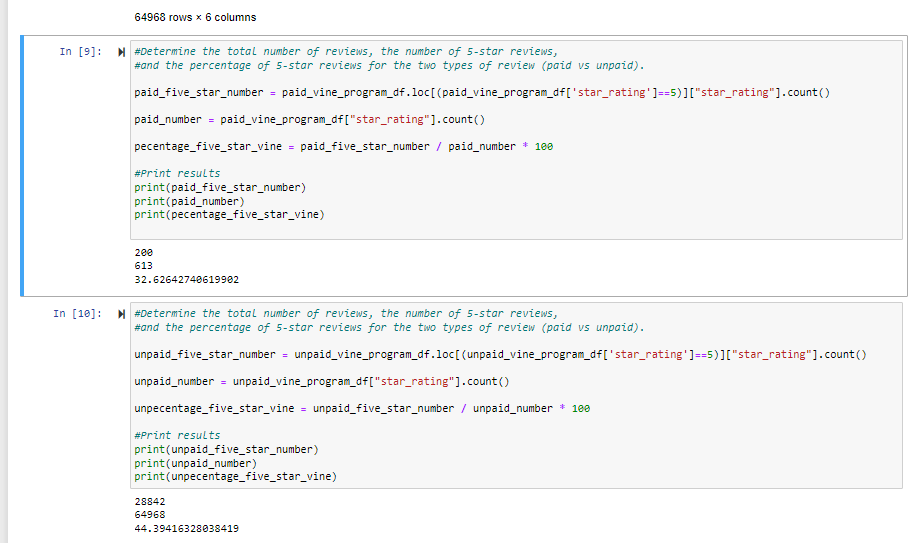
Task: Click the print(paid_number) line
Action: point(189,202)
